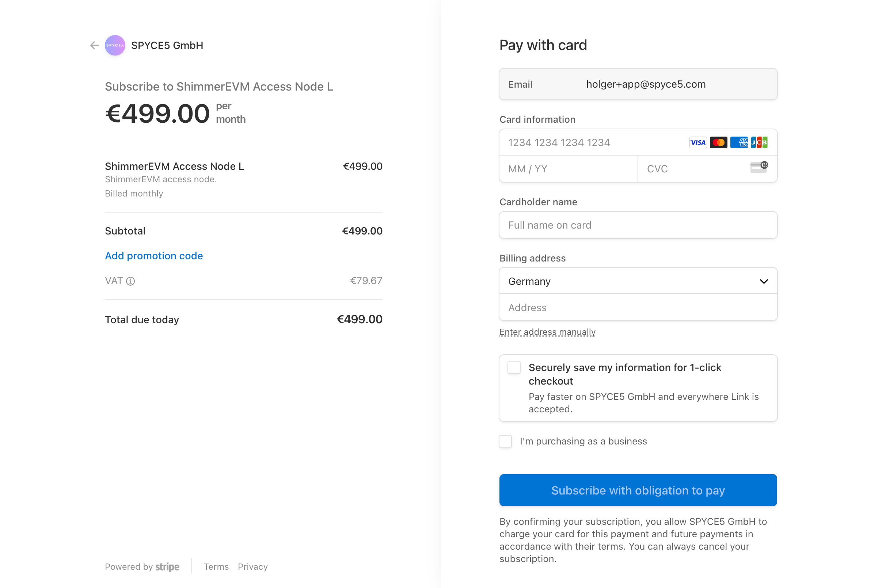Focus the card number field

[593, 142]
